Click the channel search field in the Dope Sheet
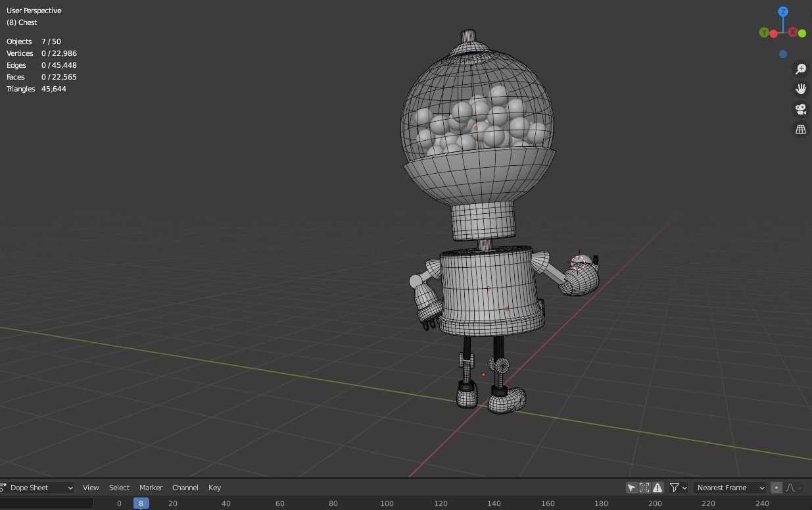The height and width of the screenshot is (510, 812). [x=47, y=503]
